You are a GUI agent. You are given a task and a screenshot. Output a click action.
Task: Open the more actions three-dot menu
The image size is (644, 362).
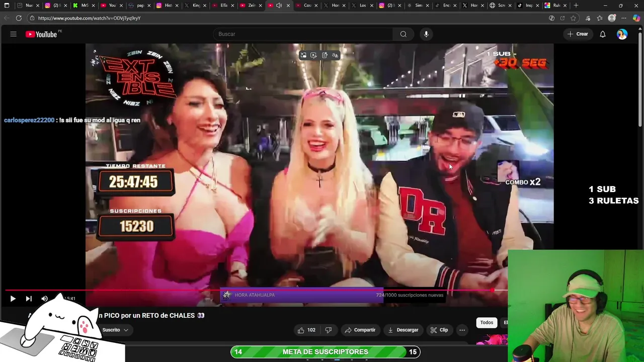[462, 330]
